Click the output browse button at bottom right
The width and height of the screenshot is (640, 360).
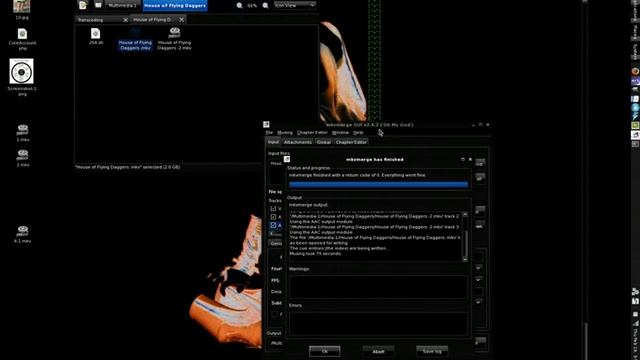tap(480, 342)
